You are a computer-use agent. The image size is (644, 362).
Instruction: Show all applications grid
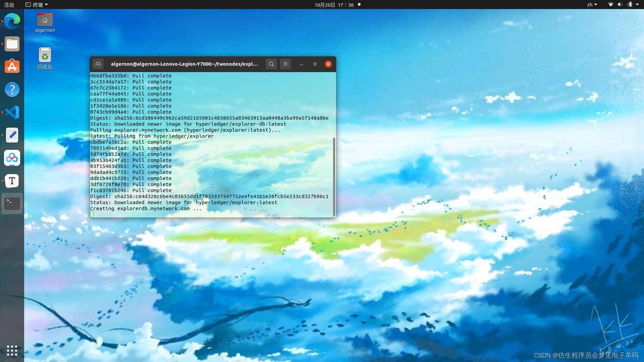tap(12, 351)
